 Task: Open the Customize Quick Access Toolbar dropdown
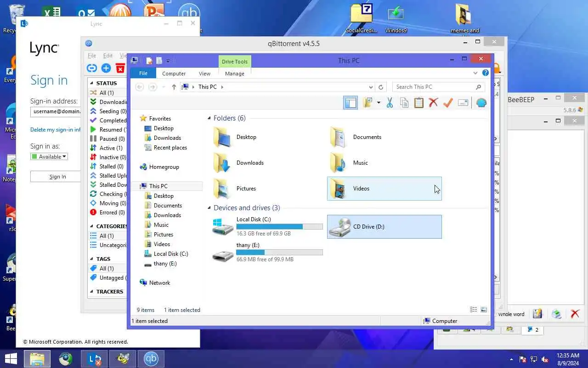[168, 61]
